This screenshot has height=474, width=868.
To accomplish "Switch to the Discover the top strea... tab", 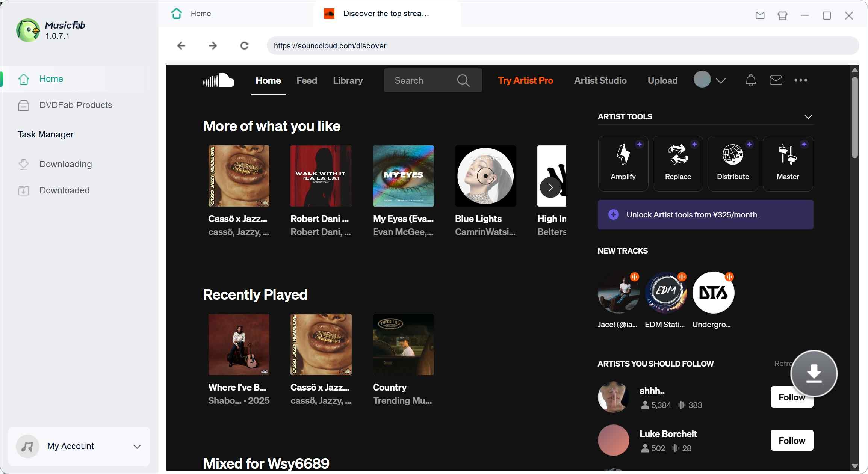I will click(x=387, y=14).
